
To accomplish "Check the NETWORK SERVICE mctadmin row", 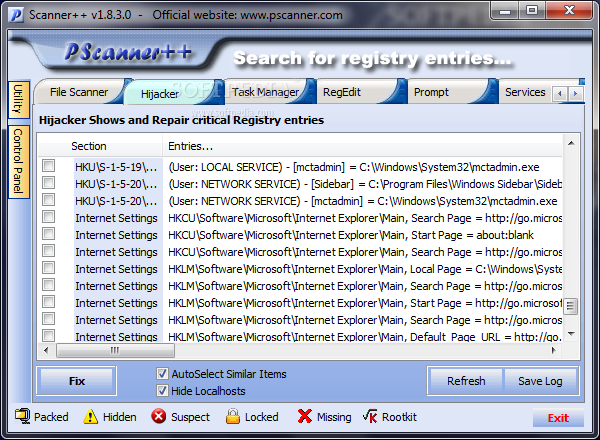I will coord(49,200).
